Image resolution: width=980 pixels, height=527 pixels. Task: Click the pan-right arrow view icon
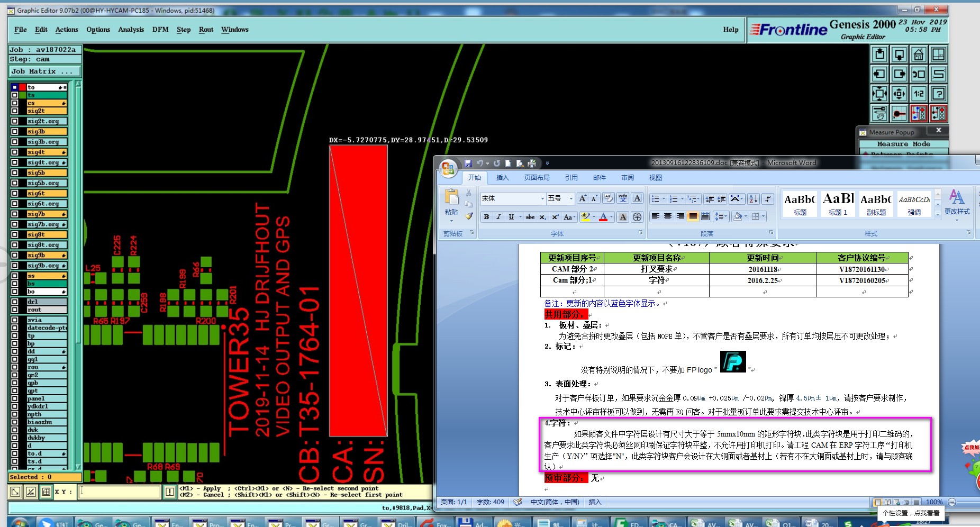pos(899,74)
